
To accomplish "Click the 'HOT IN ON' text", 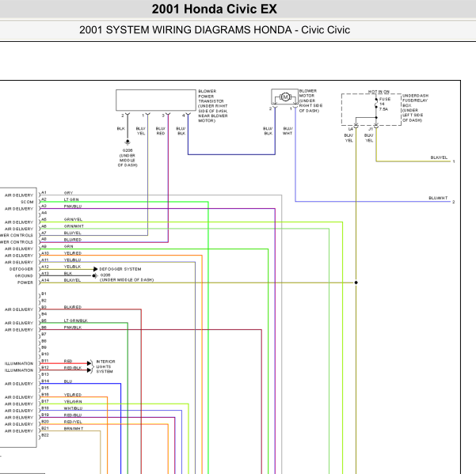I will [379, 92].
